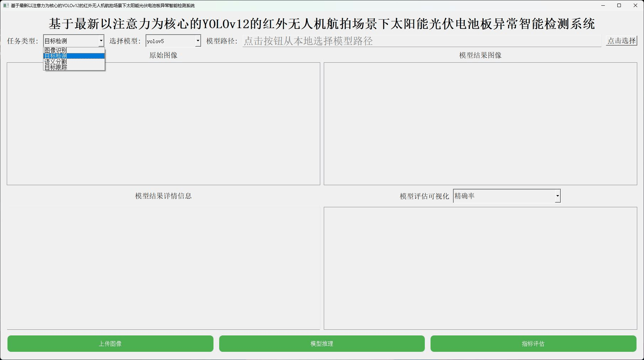Viewport: 644px width, 360px height.
Task: Click the 模型路径 label text
Action: pyautogui.click(x=222, y=41)
